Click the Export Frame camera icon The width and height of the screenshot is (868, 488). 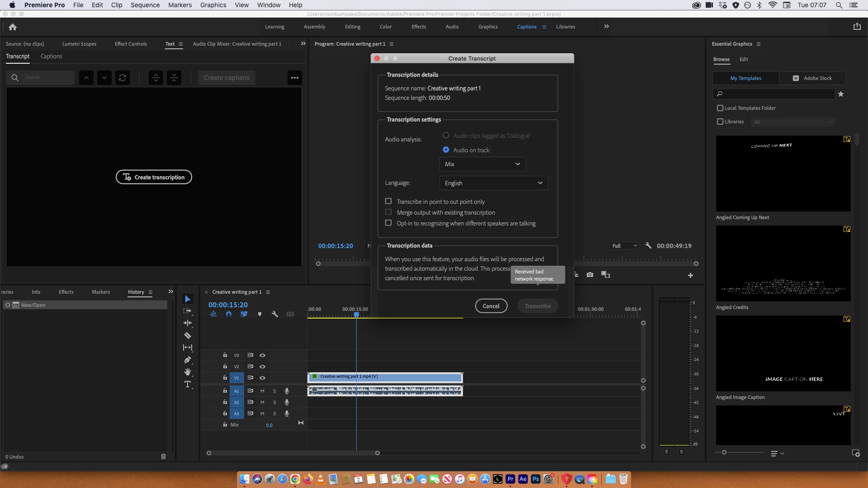coord(590,275)
